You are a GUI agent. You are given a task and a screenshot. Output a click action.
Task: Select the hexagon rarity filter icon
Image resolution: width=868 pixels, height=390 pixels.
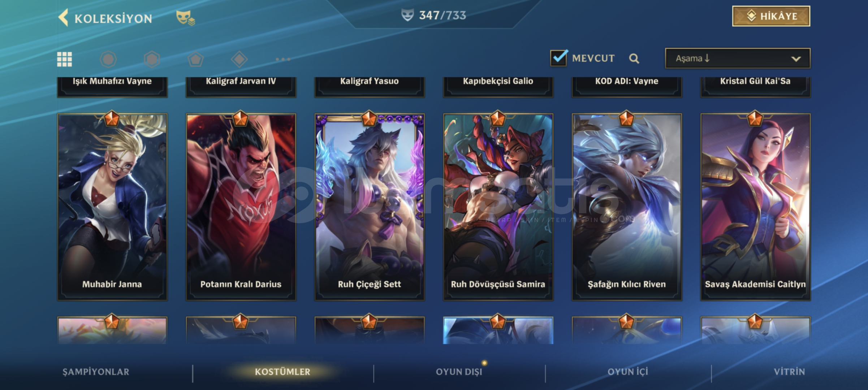tap(152, 59)
